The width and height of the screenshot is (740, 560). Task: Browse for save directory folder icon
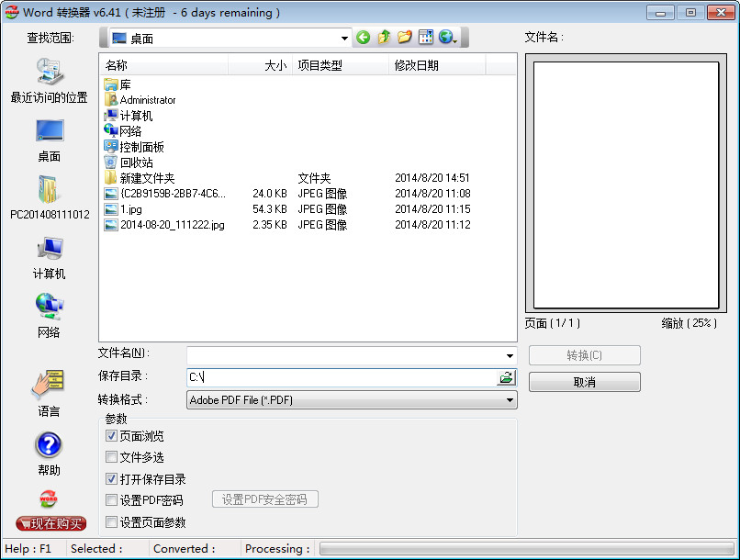[506, 377]
